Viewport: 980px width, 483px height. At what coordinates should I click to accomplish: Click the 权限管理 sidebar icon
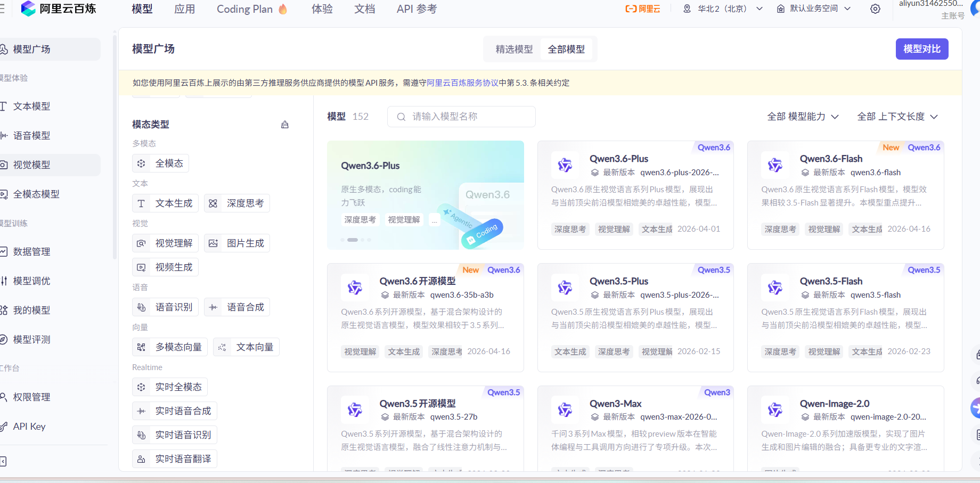tap(3, 397)
